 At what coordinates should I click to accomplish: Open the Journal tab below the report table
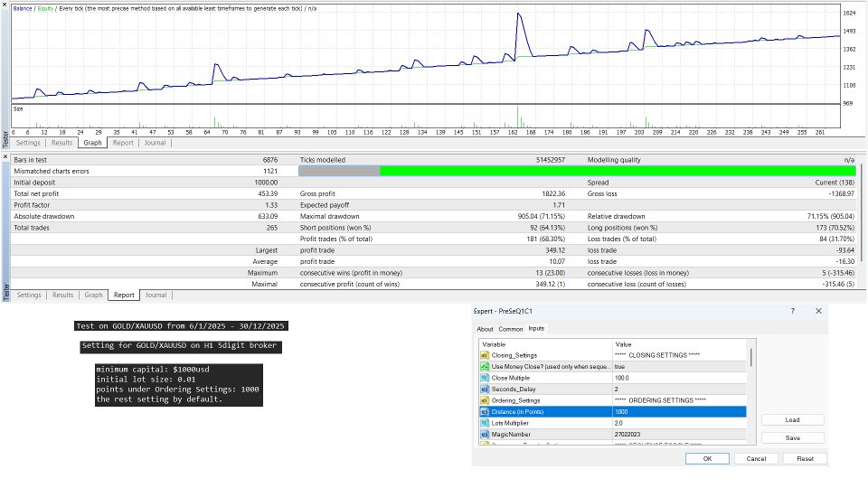156,295
